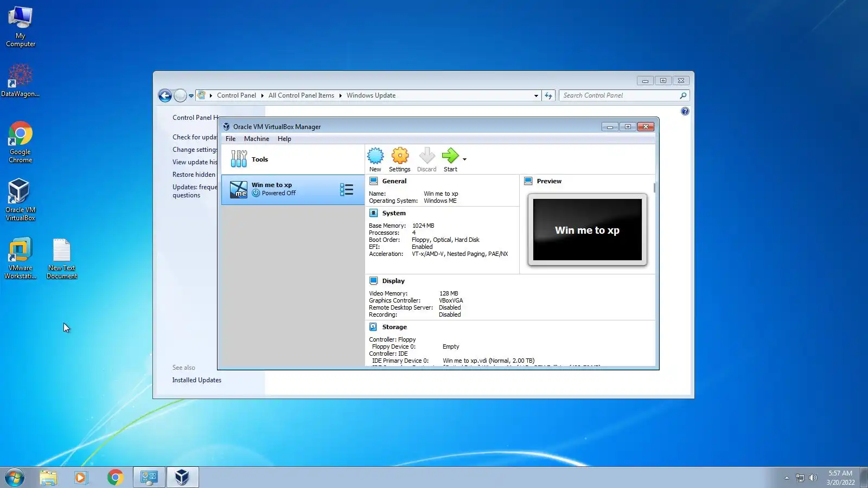Click the Forward button in Control Panel

click(181, 95)
